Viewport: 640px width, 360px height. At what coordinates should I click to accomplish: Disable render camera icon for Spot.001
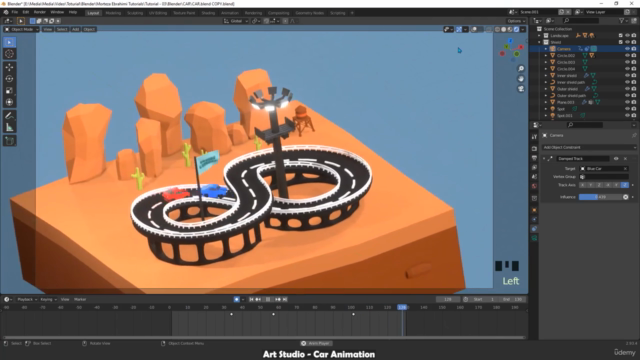pyautogui.click(x=634, y=116)
